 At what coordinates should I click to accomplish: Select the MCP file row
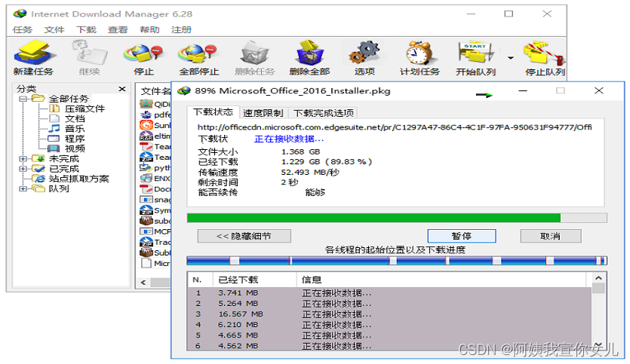[x=155, y=231]
